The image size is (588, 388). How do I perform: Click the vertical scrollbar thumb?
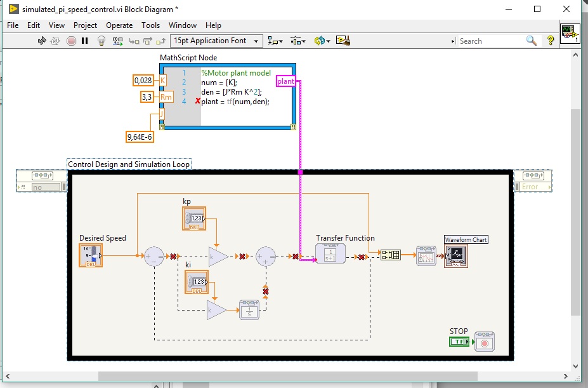(575, 212)
